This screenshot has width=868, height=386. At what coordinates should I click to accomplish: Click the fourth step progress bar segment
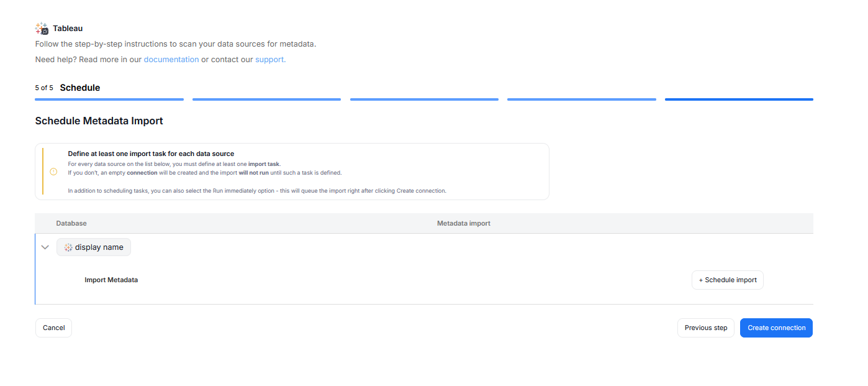coord(581,99)
